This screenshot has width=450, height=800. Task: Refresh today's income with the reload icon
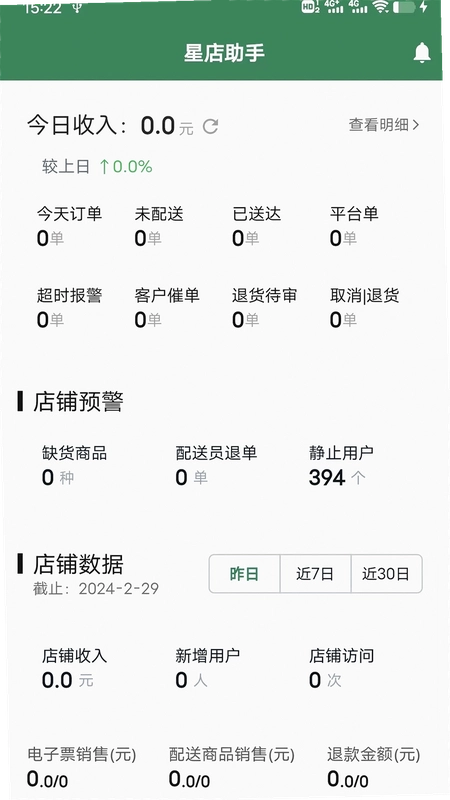[210, 126]
